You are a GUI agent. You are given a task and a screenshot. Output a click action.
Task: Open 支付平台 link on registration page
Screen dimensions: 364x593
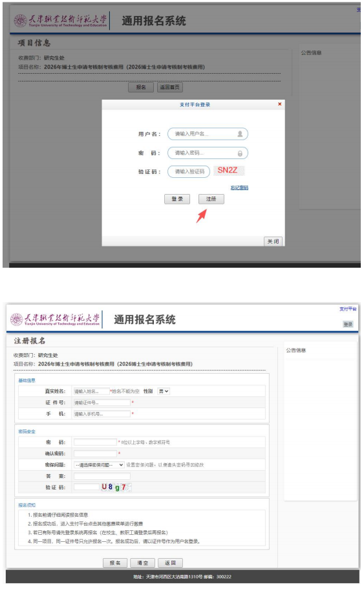(348, 309)
